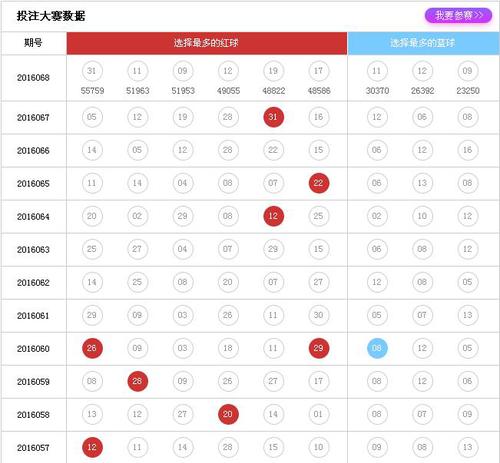The image size is (500, 463).
Task: Select issue number 2016061
Action: (33, 315)
